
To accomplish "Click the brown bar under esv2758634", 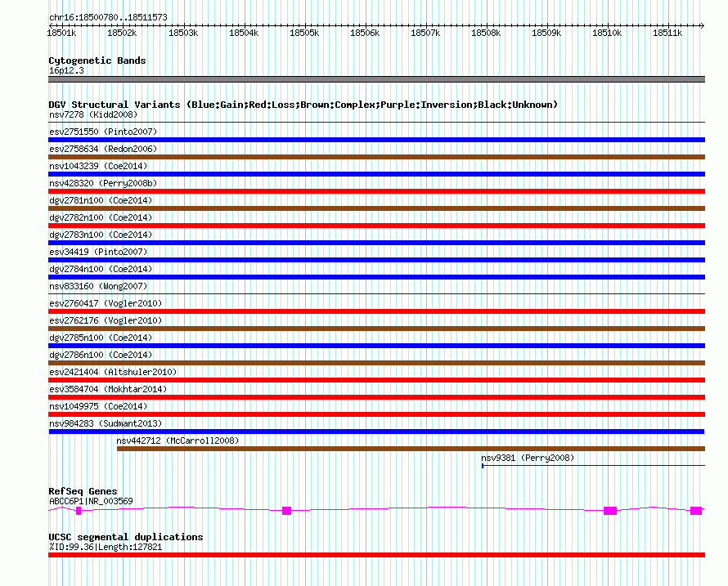I will (x=376, y=157).
